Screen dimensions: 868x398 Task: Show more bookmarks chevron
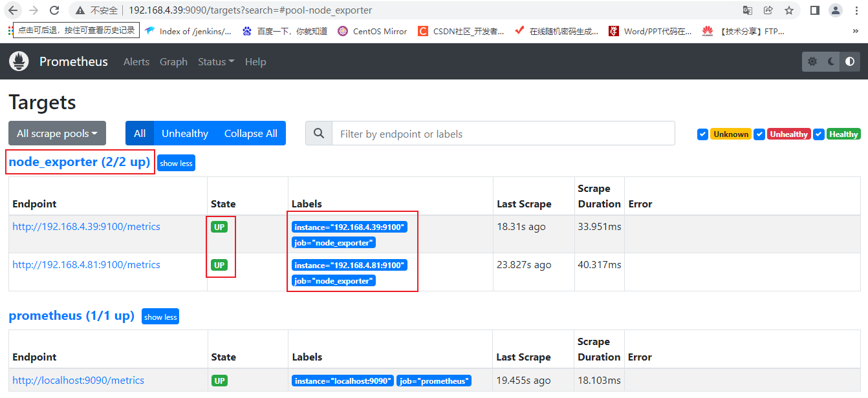856,31
